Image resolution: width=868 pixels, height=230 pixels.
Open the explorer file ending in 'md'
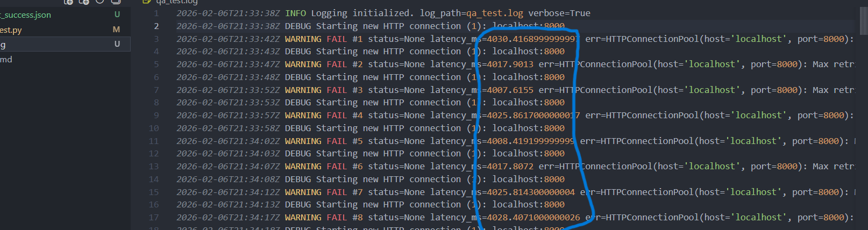click(x=6, y=59)
